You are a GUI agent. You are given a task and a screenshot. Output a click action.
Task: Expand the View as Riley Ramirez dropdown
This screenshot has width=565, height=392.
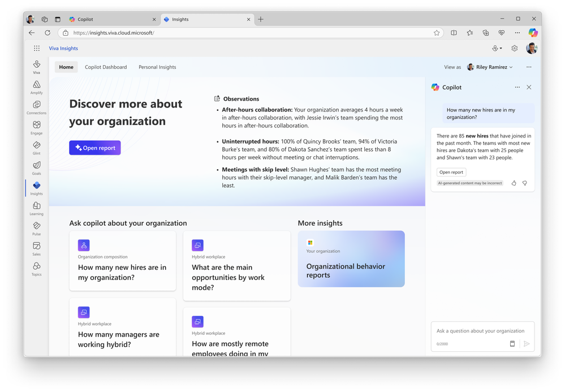[x=490, y=67]
